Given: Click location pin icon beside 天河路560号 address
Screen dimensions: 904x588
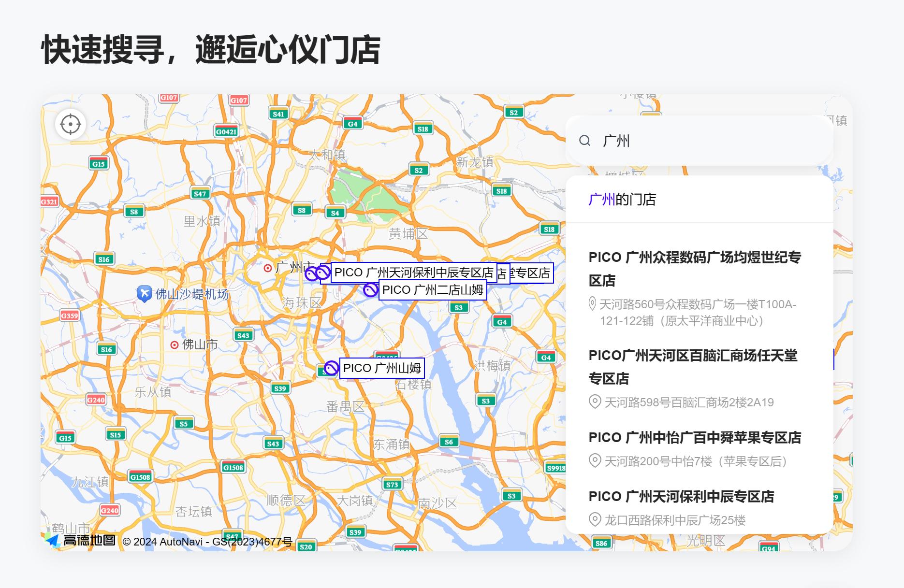Looking at the screenshot, I should [x=592, y=304].
